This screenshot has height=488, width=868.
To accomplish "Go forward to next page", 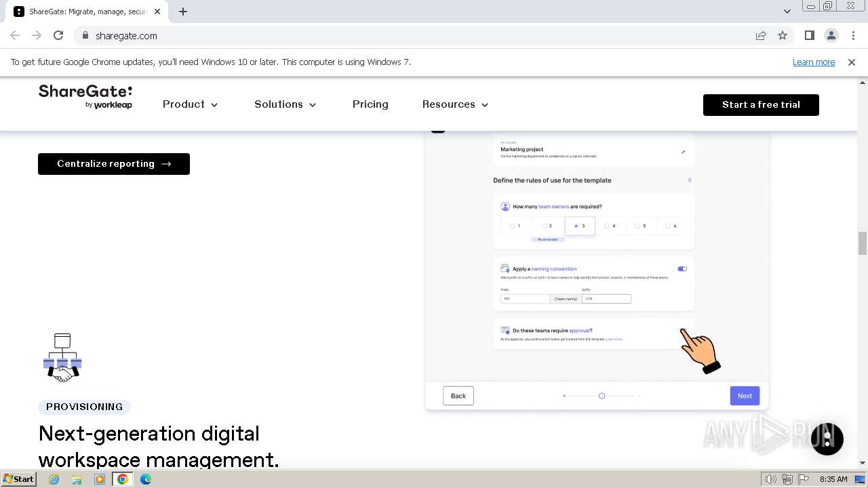I will pyautogui.click(x=37, y=35).
